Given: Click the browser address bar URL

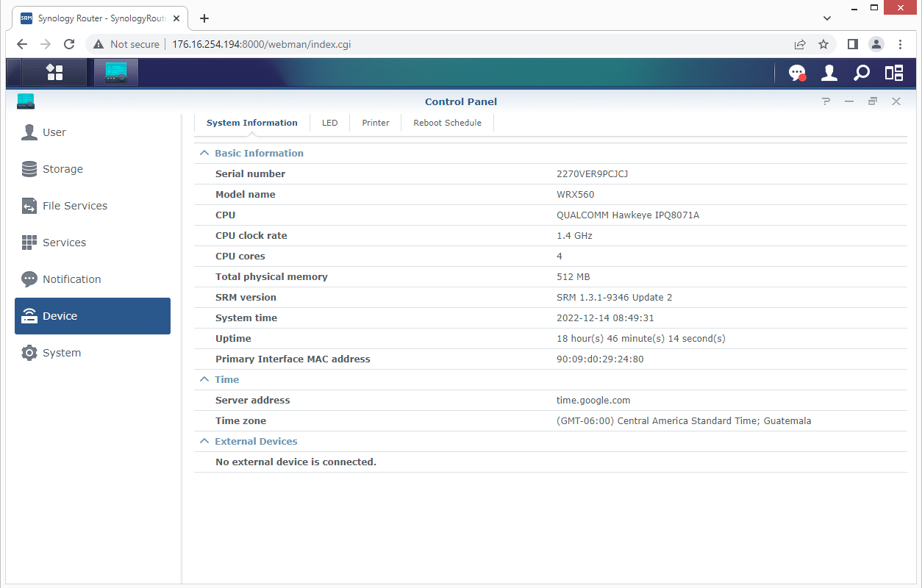Looking at the screenshot, I should (x=261, y=44).
